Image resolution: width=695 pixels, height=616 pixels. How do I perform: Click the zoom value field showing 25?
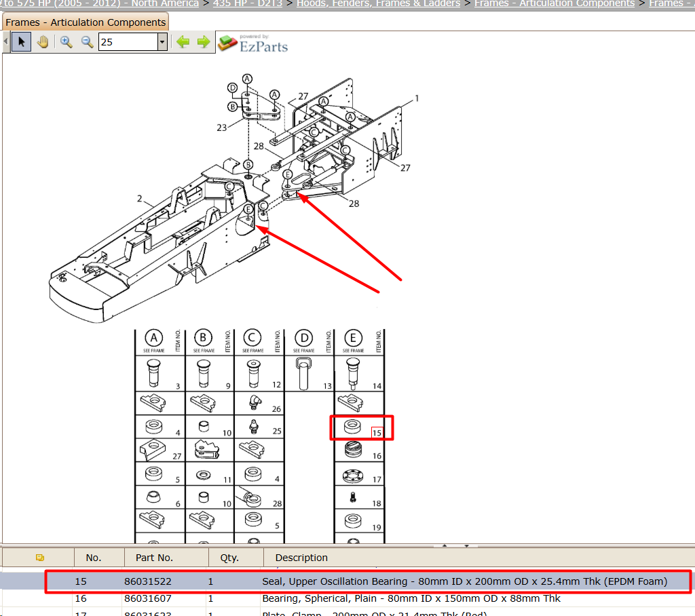(x=128, y=42)
